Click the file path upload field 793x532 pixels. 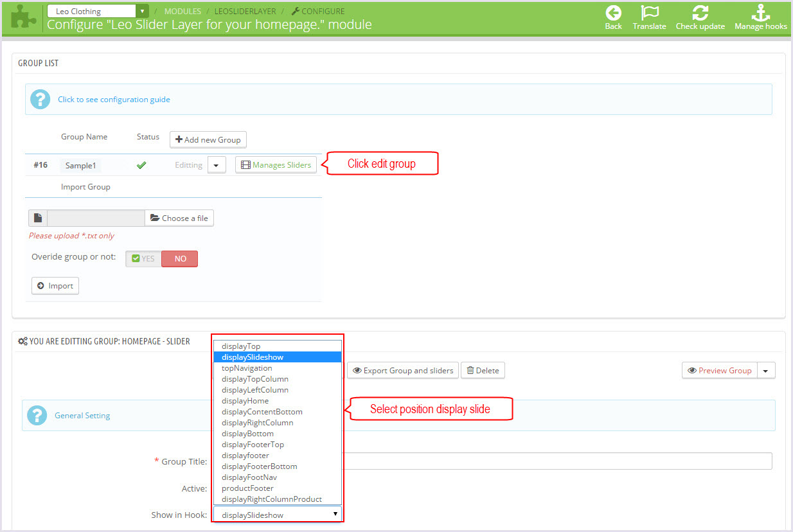click(x=96, y=218)
